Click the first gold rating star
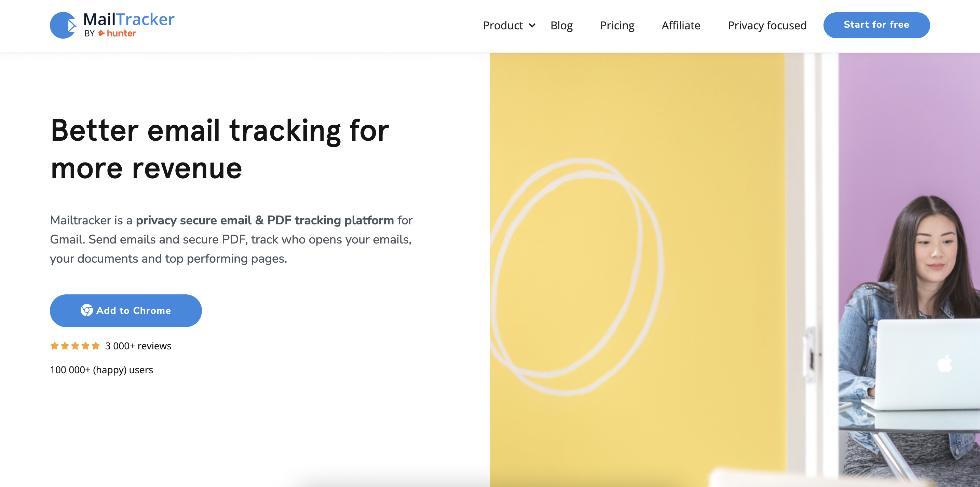 pos(54,346)
